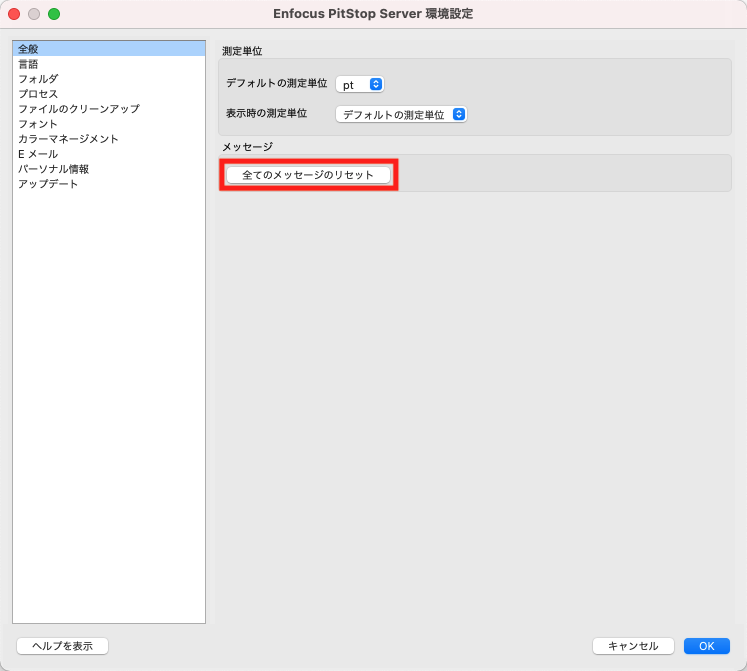This screenshot has width=747, height=671.
Task: Click the メッセージ section heading
Action: 248,146
